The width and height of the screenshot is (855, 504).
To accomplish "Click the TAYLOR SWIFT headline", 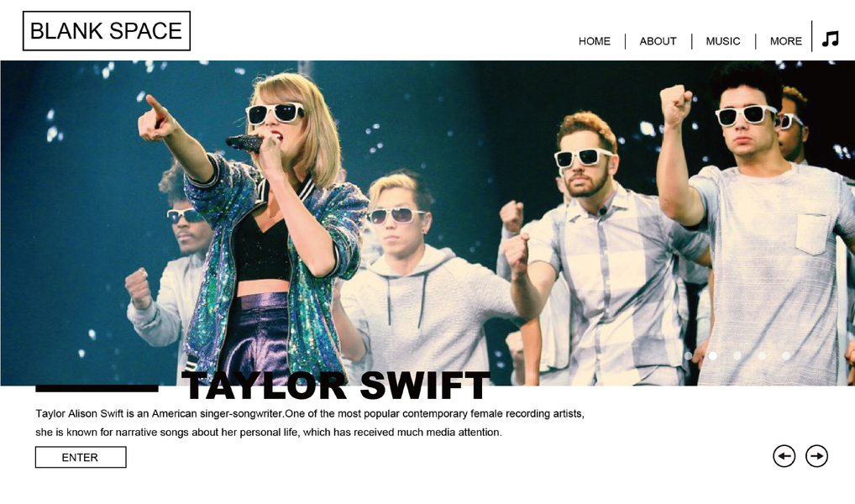I will [x=336, y=386].
